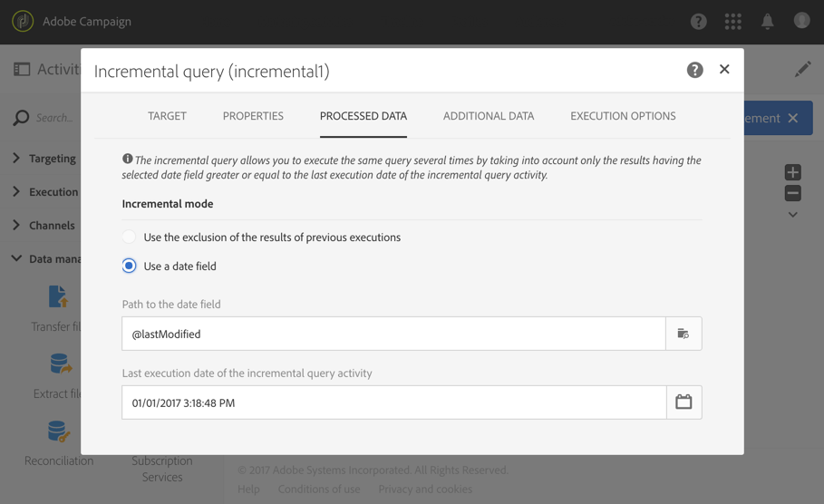Open the calendar picker for last execution date

pos(683,402)
